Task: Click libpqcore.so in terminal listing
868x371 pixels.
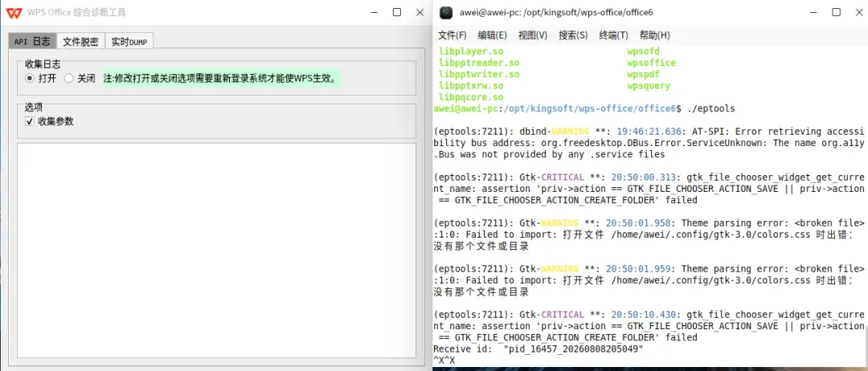Action: [471, 97]
